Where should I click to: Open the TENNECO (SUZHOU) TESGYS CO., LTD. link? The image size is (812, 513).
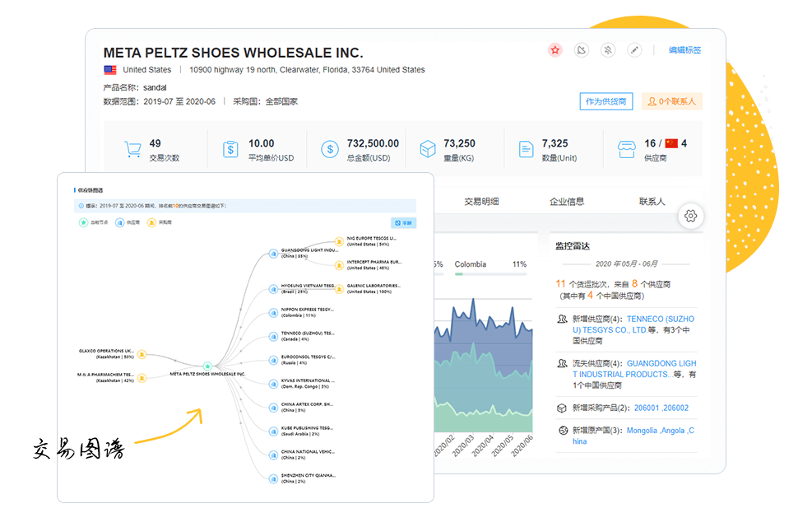[633, 324]
